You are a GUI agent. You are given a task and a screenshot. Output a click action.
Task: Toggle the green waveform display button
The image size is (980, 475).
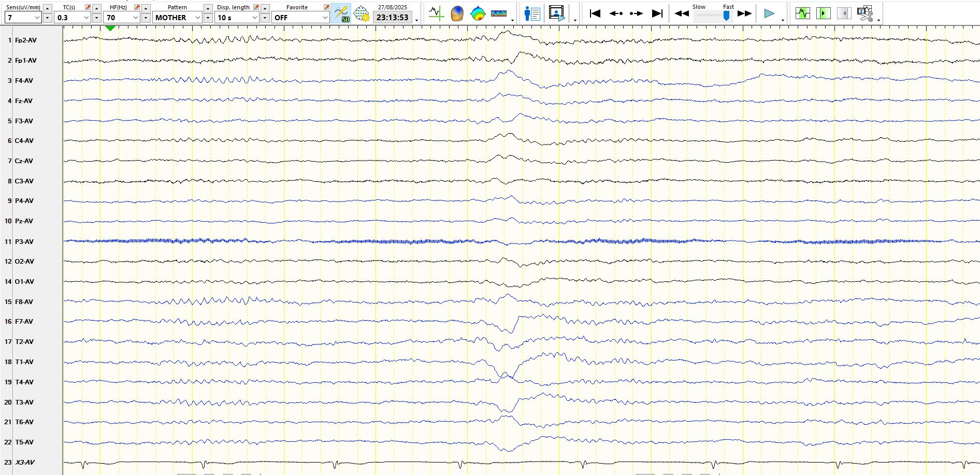click(802, 13)
